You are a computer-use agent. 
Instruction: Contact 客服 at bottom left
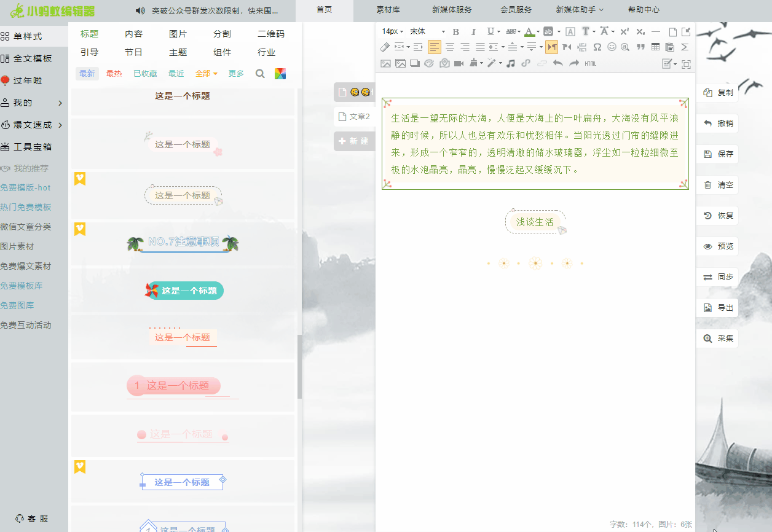pyautogui.click(x=32, y=518)
